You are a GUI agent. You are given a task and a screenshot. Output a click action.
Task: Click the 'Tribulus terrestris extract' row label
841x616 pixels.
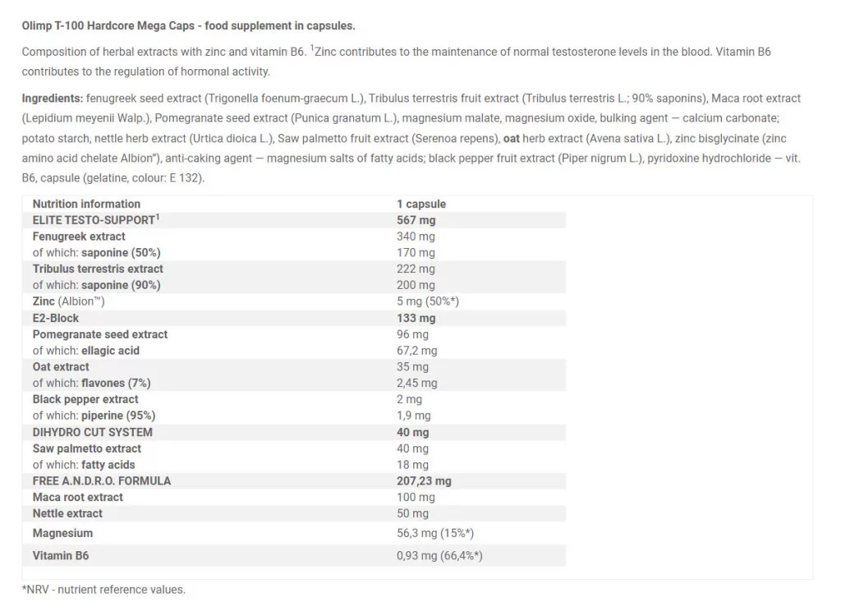coord(98,269)
